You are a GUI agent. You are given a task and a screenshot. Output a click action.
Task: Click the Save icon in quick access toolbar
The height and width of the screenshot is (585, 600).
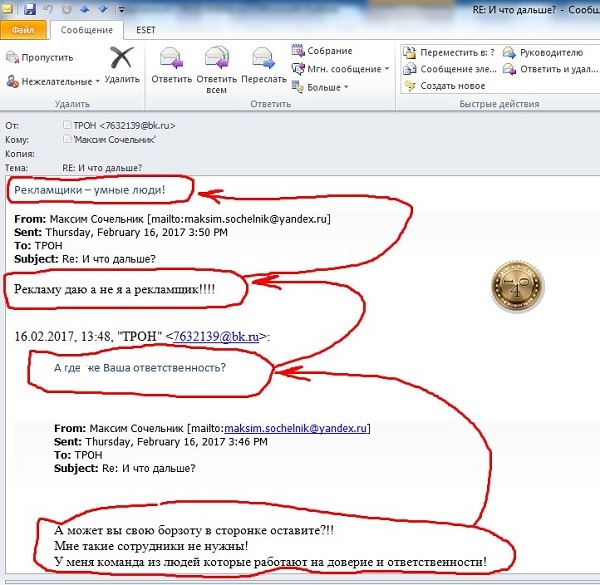point(30,9)
